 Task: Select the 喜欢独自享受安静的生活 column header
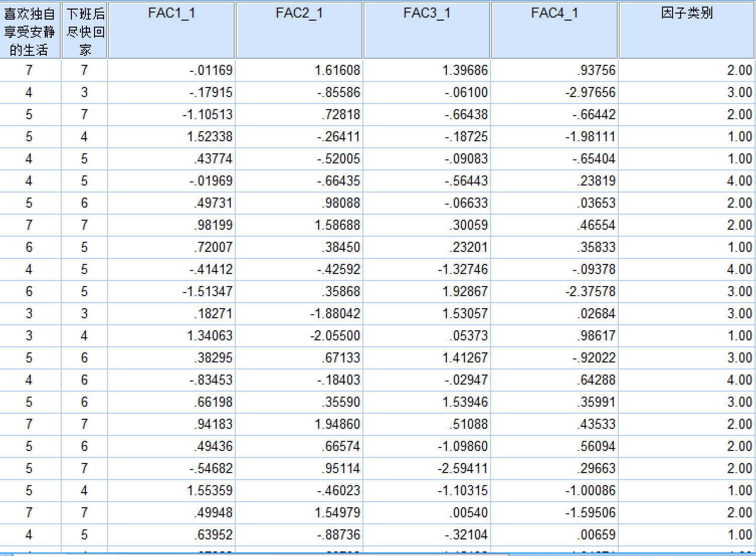[30, 30]
